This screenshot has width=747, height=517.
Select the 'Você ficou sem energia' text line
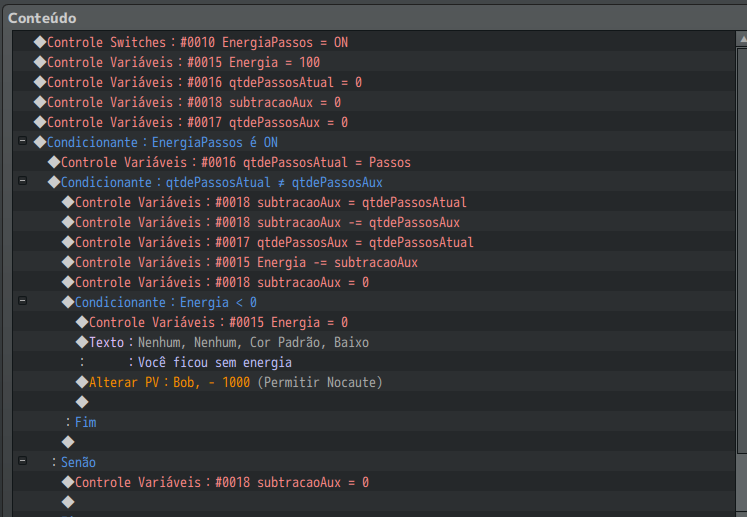pos(214,362)
